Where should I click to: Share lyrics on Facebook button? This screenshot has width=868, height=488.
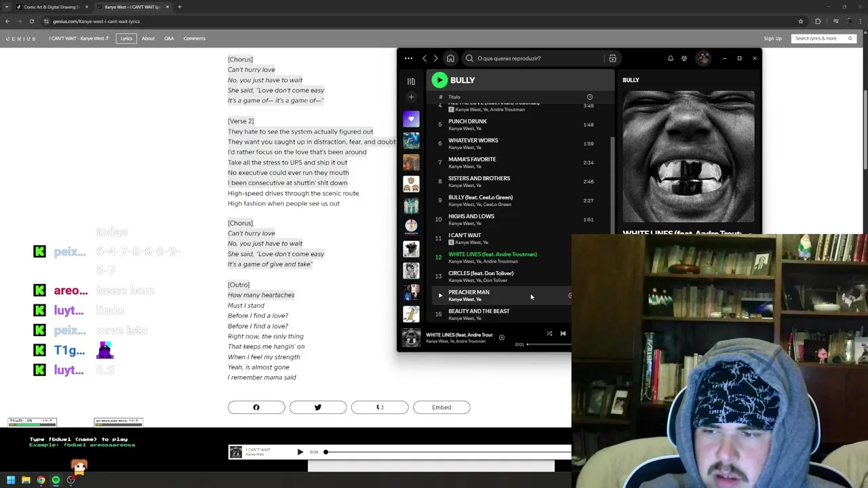pyautogui.click(x=256, y=407)
